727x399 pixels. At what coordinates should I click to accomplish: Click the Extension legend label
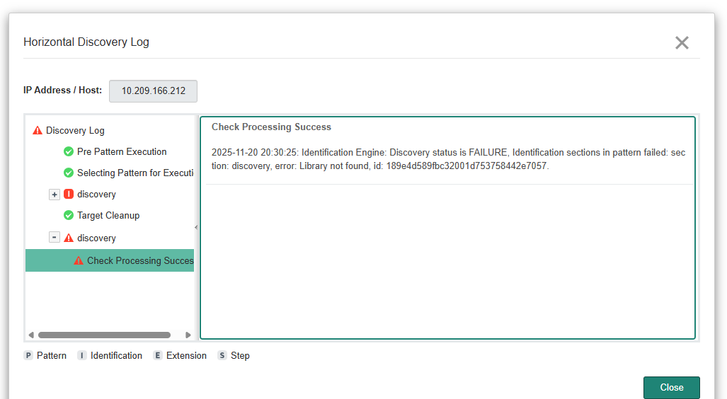coord(186,355)
